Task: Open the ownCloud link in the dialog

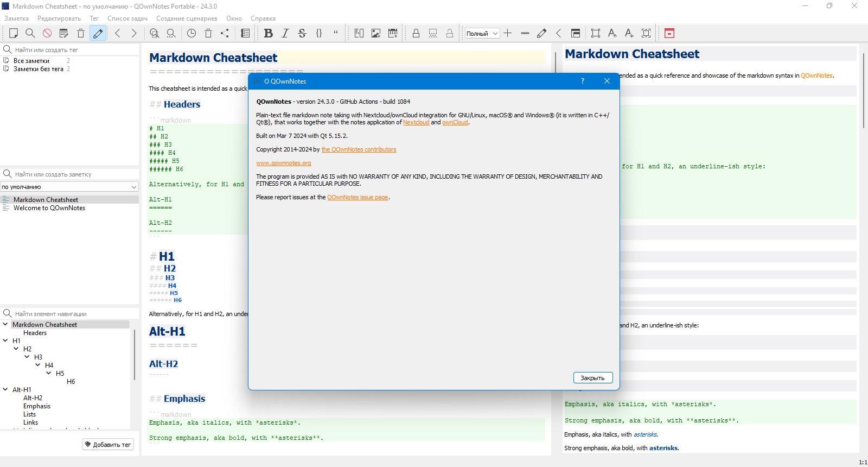Action: [x=455, y=122]
